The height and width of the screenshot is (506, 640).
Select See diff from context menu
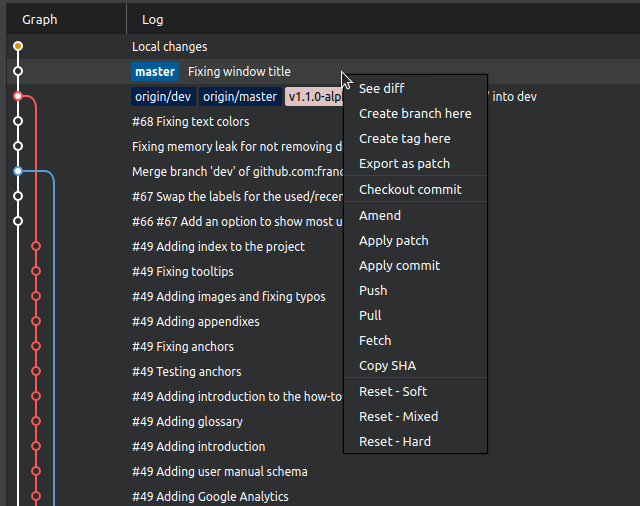click(416, 89)
